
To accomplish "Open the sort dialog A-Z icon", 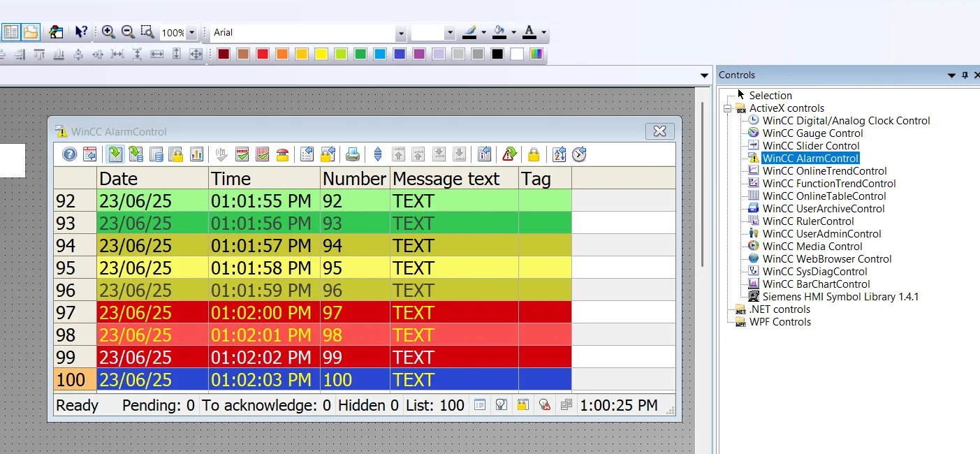I will (559, 154).
